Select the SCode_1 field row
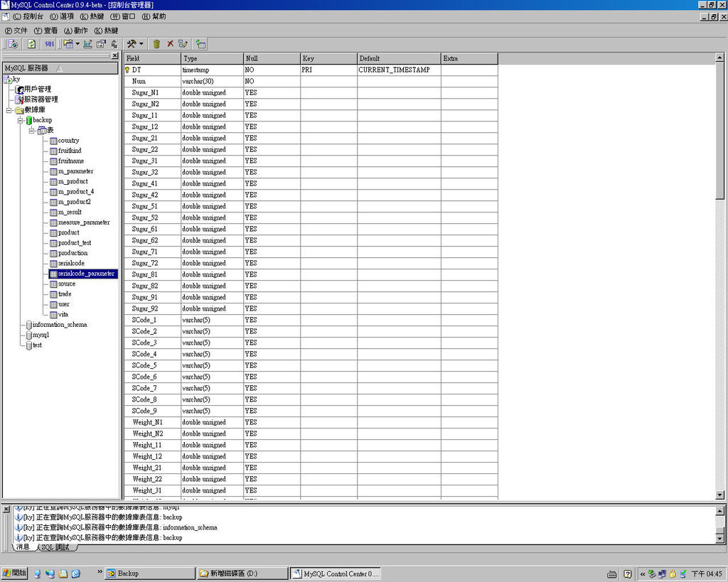The image size is (728, 582). tap(311, 320)
